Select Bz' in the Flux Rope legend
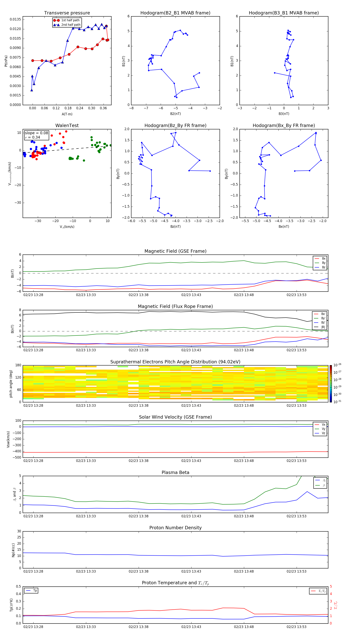Viewport: 351px width, 644px height. (320, 323)
